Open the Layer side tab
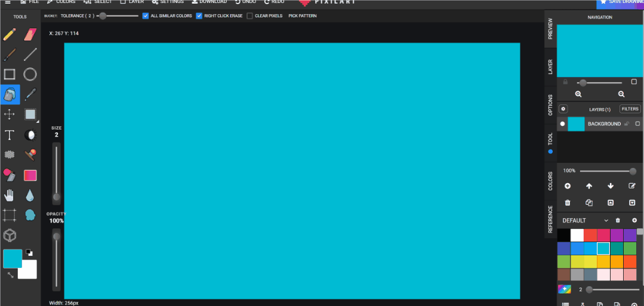This screenshot has width=644, height=306. click(x=550, y=67)
